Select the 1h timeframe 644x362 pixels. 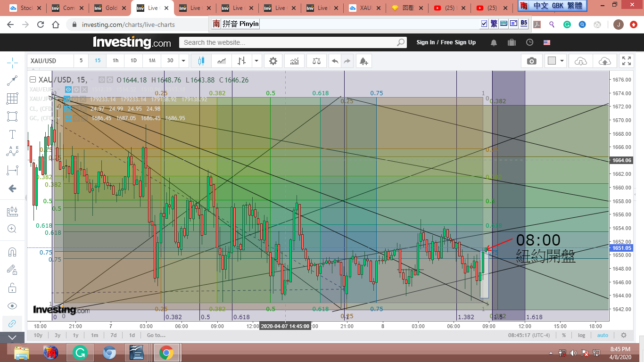coord(116,61)
